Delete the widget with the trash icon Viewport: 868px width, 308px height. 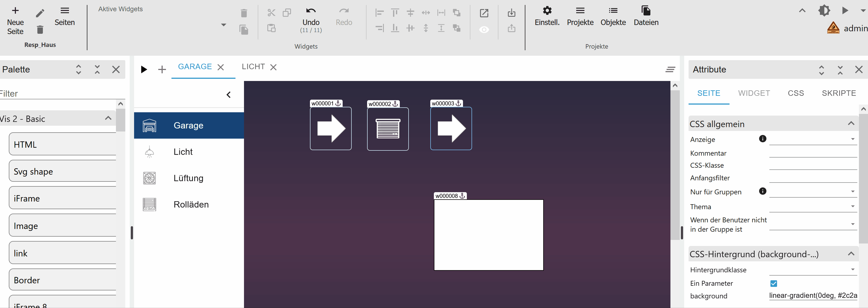(x=244, y=13)
